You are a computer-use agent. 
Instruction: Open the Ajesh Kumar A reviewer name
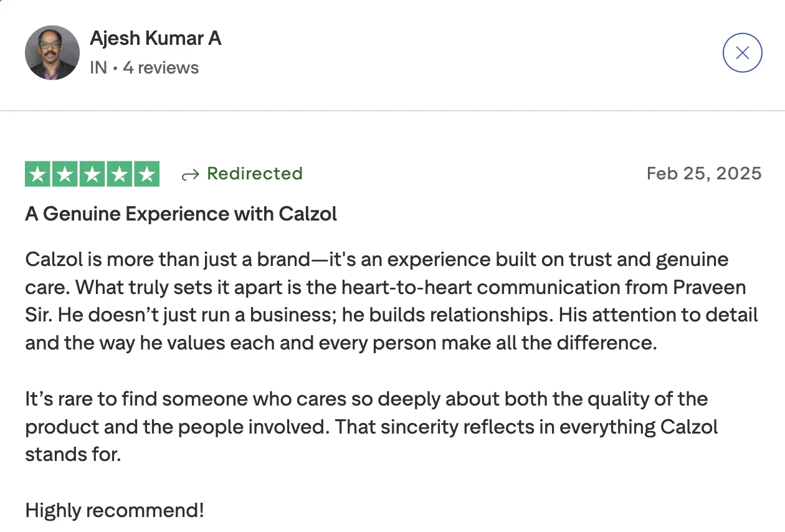(x=156, y=39)
